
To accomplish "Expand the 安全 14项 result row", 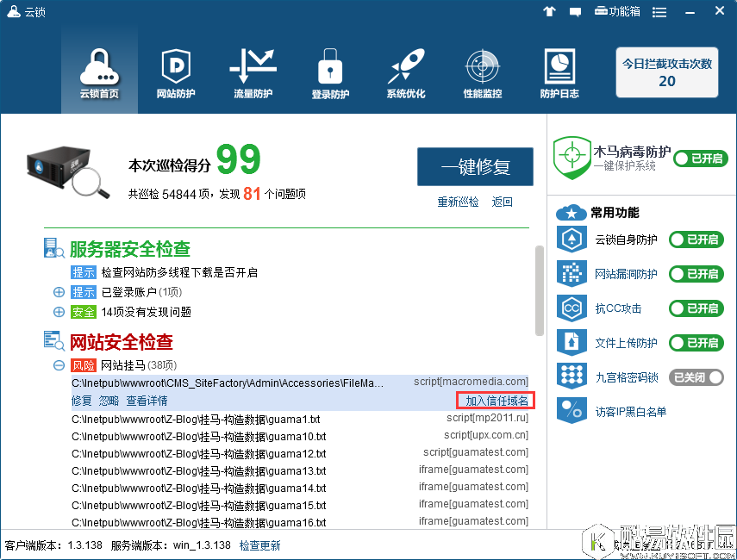I will click(x=59, y=310).
